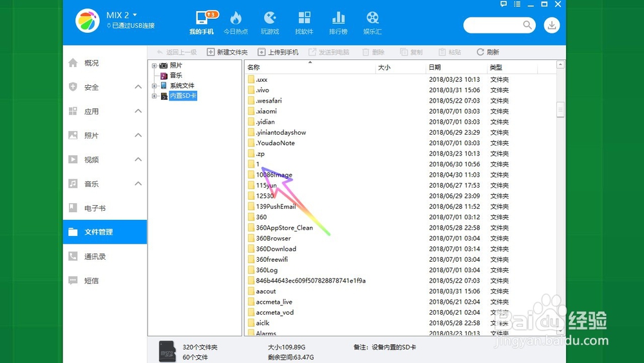The height and width of the screenshot is (363, 644).
Task: Click the 粘贴 paste toolbar button
Action: (450, 52)
